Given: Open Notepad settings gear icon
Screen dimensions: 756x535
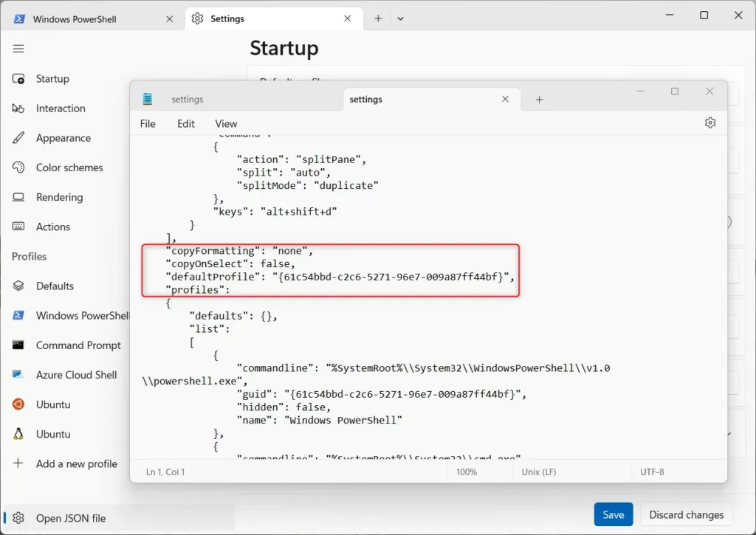Looking at the screenshot, I should pos(710,123).
